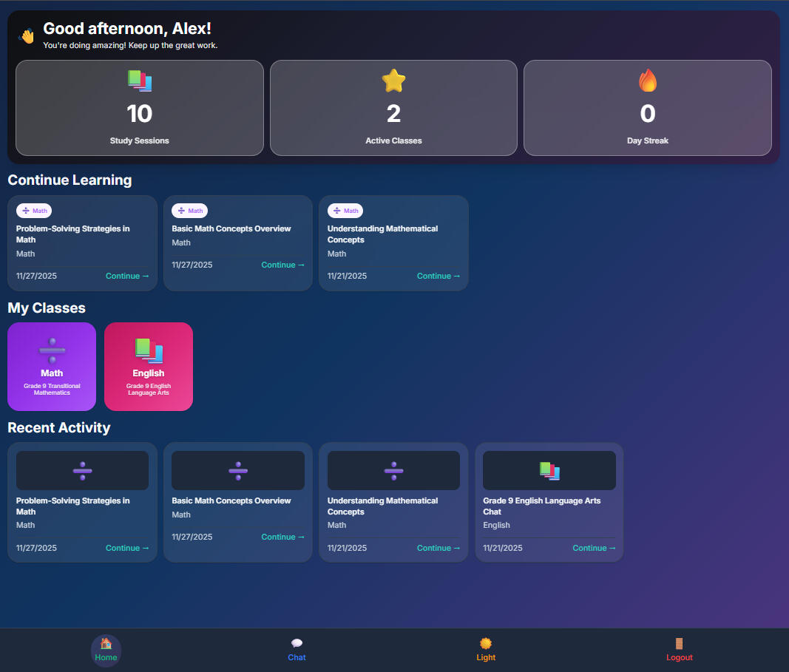
Task: Click Continue on Problem-Solving Strategies in Continue Learning
Action: tap(127, 276)
